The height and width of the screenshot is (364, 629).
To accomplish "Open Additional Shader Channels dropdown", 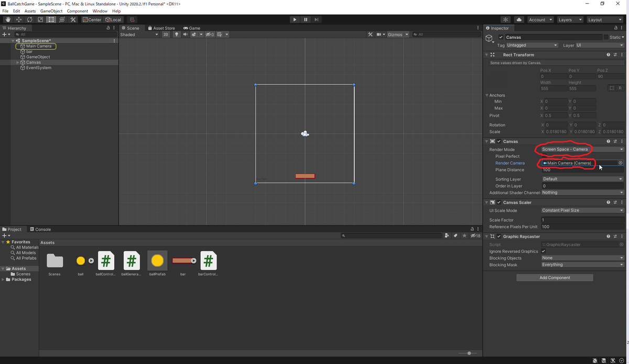I will [582, 192].
